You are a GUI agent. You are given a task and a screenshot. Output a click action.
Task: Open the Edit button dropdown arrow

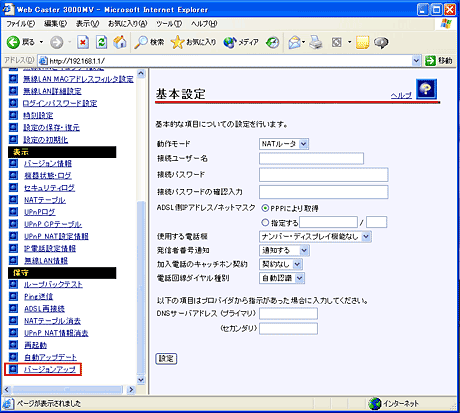tap(349, 42)
